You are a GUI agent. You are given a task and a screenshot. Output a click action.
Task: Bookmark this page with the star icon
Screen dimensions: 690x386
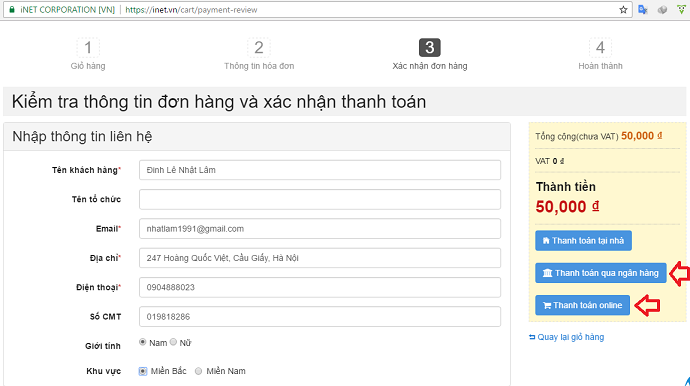coord(623,10)
